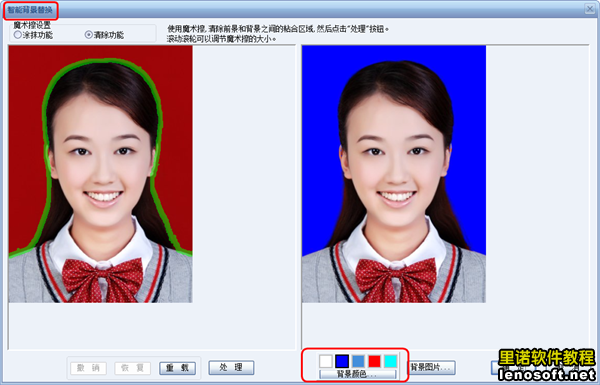Choose the dark blue background swatch
Image resolution: width=600 pixels, height=385 pixels.
(342, 361)
